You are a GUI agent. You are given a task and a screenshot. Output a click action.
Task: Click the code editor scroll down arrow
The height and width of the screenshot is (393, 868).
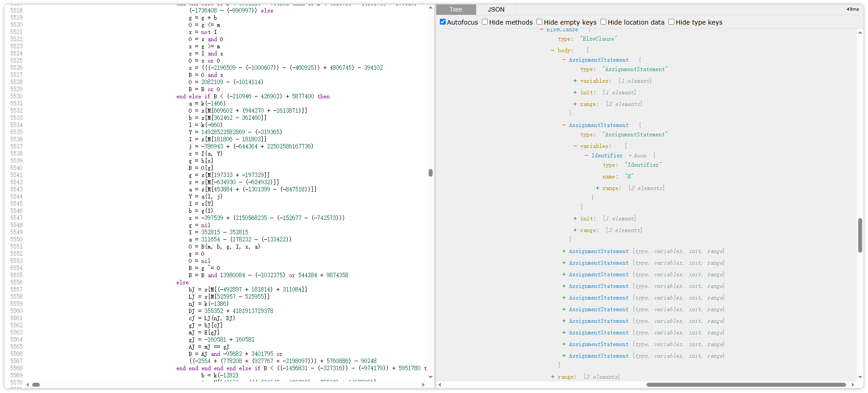[430, 377]
